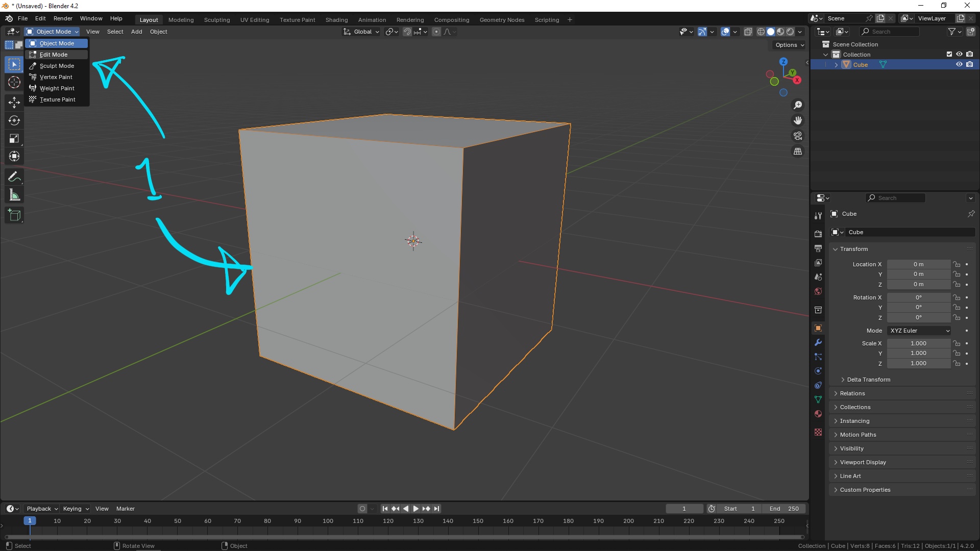Screen dimensions: 980x551
Task: Choose Edit Mode from mode menu
Action: pyautogui.click(x=57, y=55)
